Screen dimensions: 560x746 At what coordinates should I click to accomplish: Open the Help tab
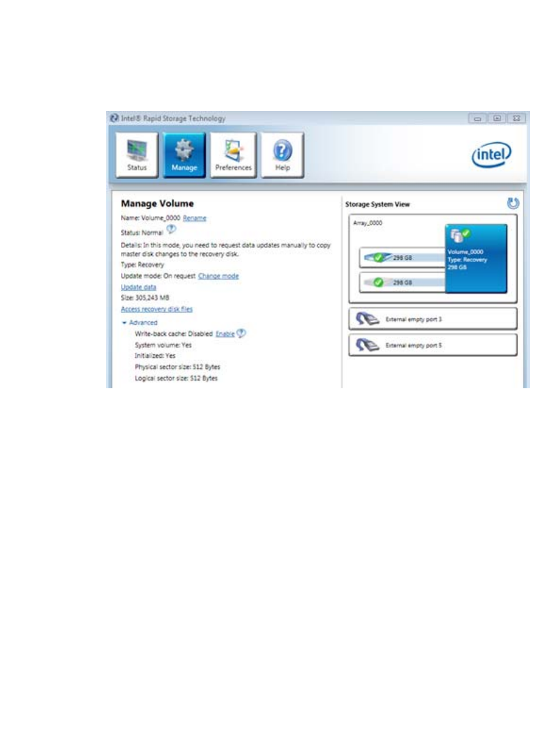tap(282, 155)
